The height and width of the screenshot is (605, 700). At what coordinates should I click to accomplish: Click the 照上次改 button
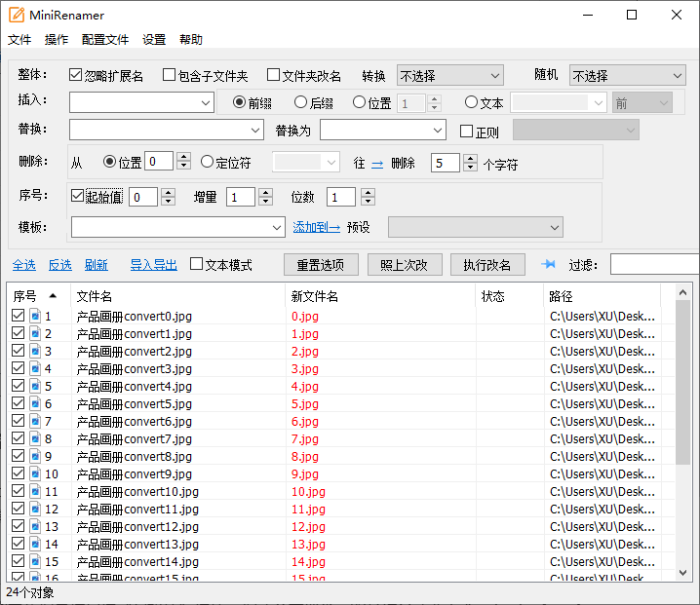pos(405,265)
